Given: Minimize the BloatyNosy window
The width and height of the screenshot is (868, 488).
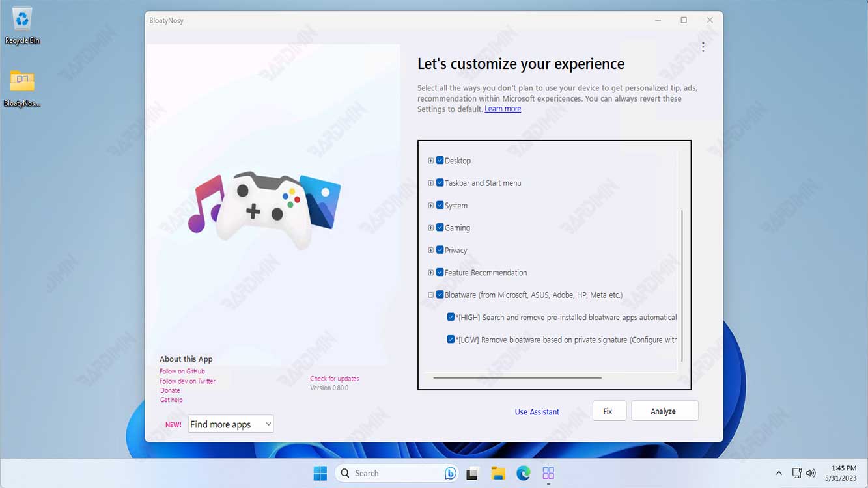Looking at the screenshot, I should tap(658, 20).
